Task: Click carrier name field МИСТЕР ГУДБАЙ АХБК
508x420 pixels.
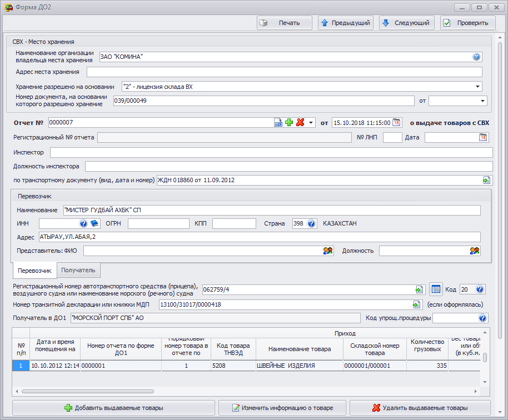Action: pos(272,210)
